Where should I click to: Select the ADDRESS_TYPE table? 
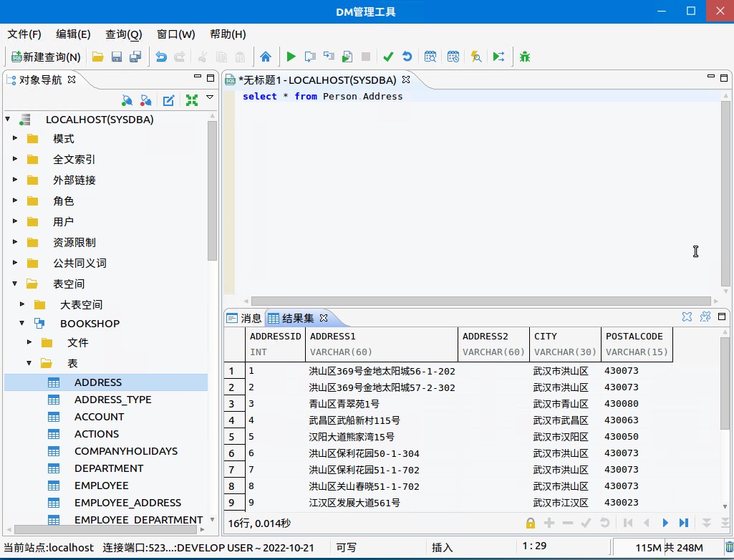point(113,400)
